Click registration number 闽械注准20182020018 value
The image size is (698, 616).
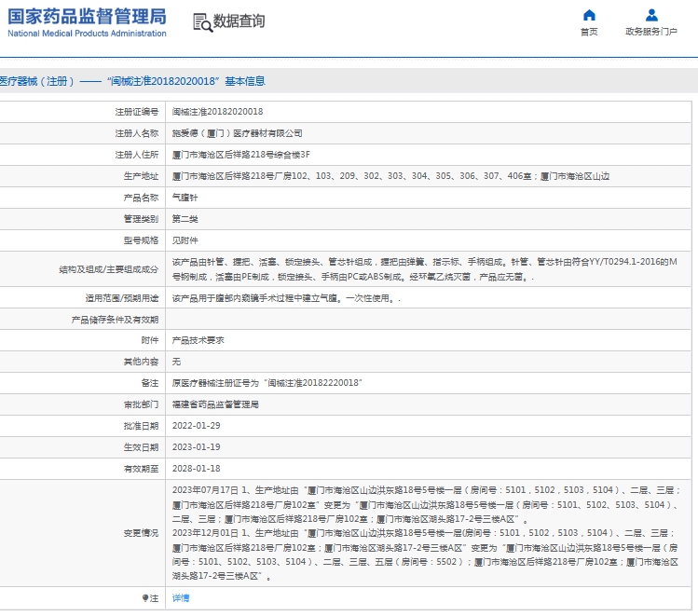218,112
